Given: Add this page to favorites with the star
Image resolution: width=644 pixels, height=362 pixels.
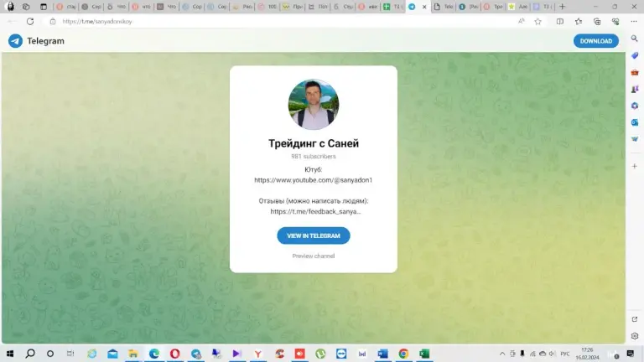Looking at the screenshot, I should (538, 21).
